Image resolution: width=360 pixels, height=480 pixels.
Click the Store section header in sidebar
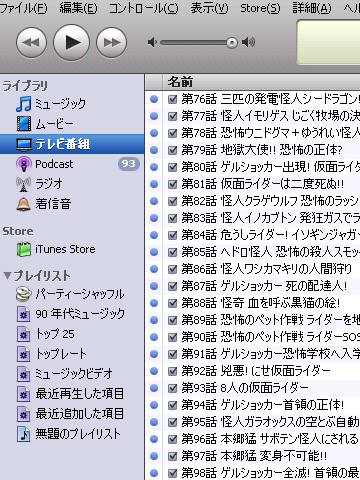click(18, 231)
